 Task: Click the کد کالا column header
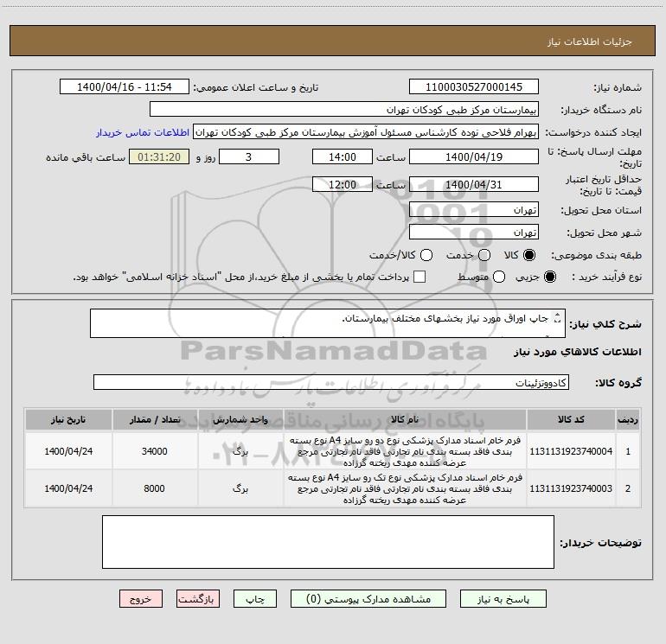click(571, 420)
